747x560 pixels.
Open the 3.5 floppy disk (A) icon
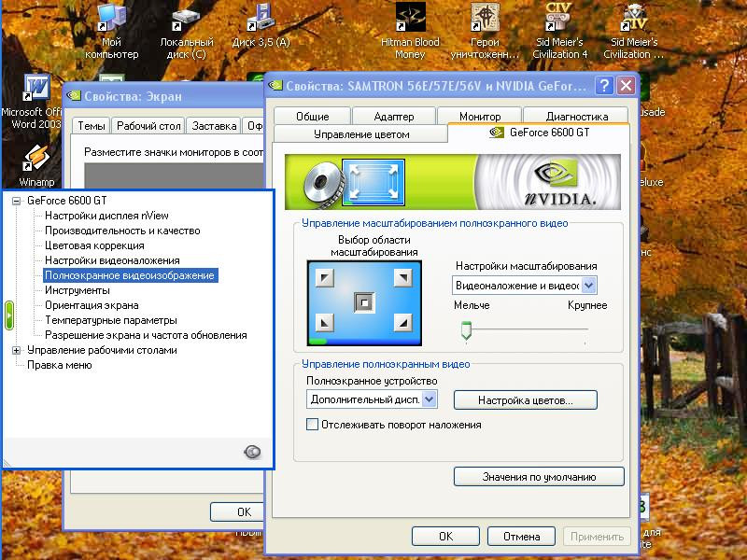tap(261, 25)
